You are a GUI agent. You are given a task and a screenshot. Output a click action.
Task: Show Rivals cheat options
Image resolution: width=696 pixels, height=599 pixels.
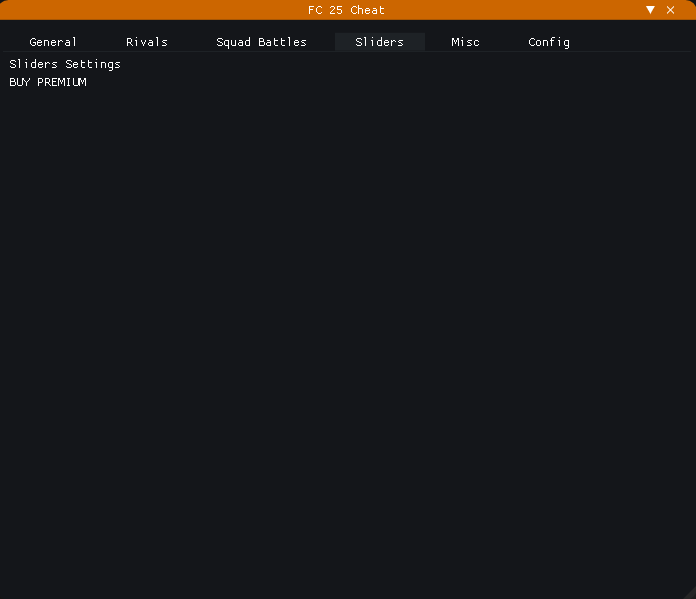[x=147, y=42]
